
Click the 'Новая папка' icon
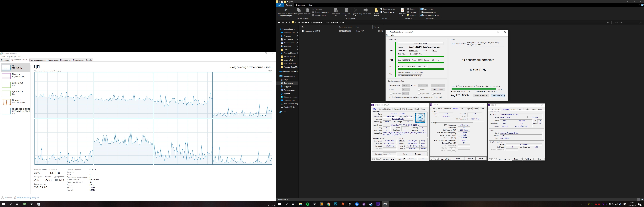tap(376, 10)
